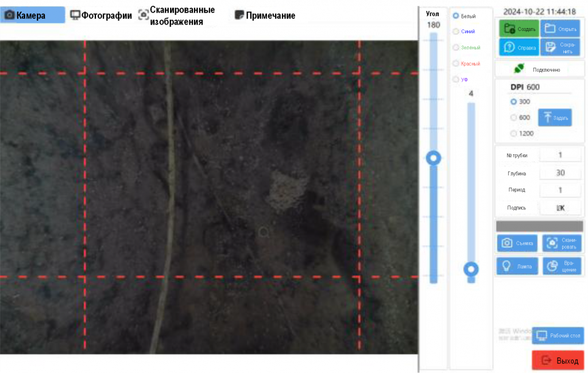Viewport: 588px width, 373px height.
Task: Toggle the Лампа lamp button
Action: 517,266
